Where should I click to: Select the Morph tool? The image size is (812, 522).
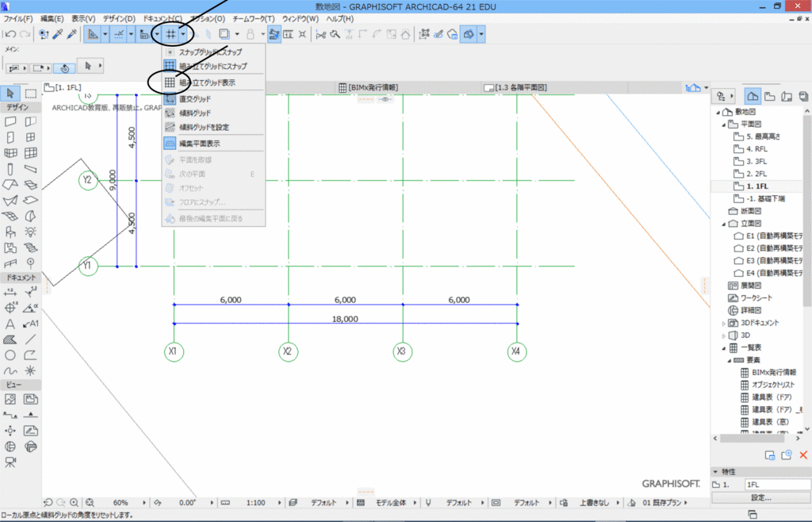coord(31,216)
